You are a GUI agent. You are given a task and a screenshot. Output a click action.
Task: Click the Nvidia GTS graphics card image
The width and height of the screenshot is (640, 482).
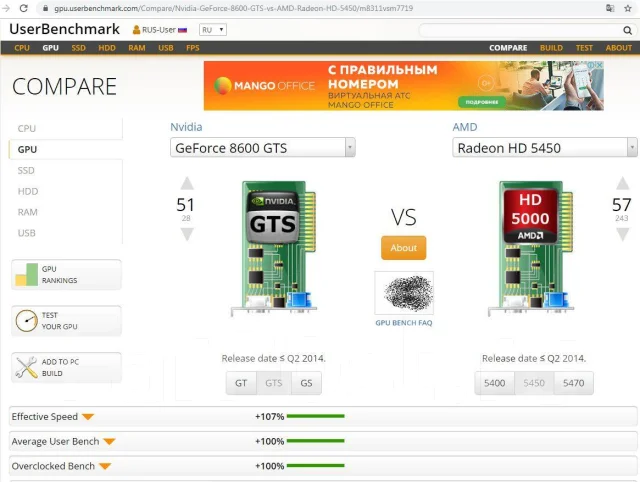tap(274, 249)
